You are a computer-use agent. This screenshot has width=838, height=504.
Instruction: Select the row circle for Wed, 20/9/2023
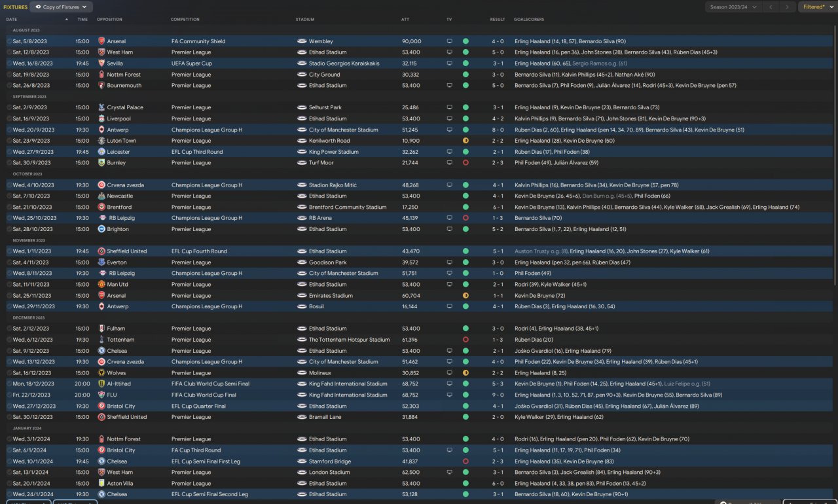coord(9,130)
